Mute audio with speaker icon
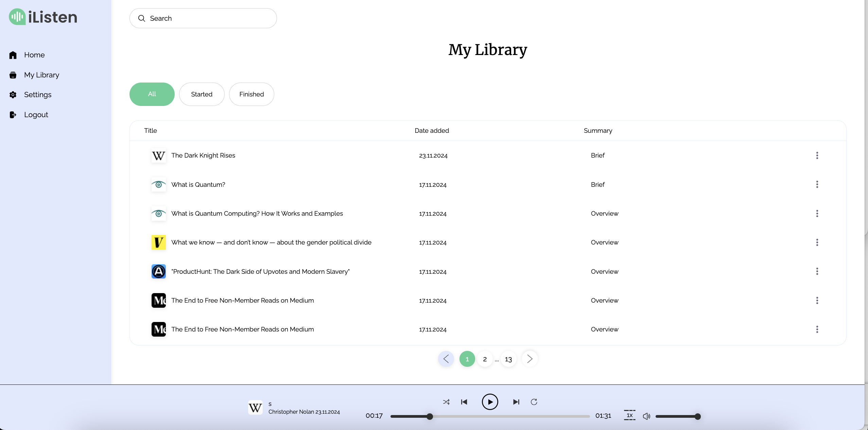The height and width of the screenshot is (430, 868). 646,416
